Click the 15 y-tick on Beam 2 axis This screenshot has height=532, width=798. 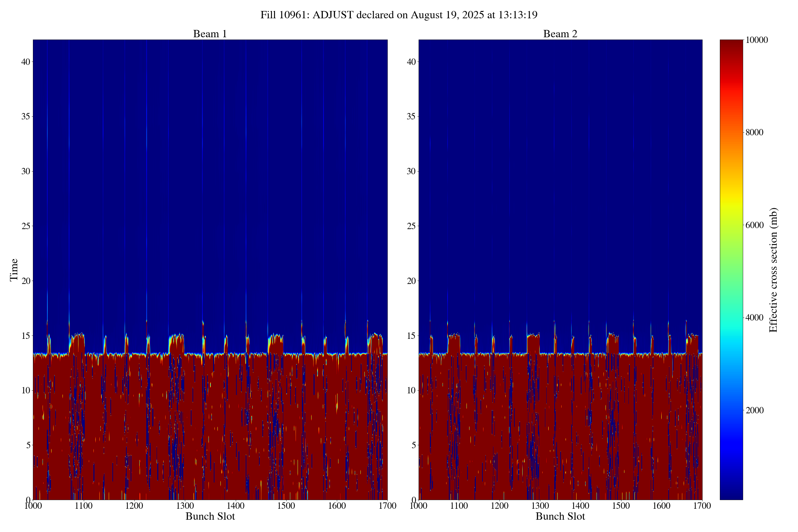point(411,335)
